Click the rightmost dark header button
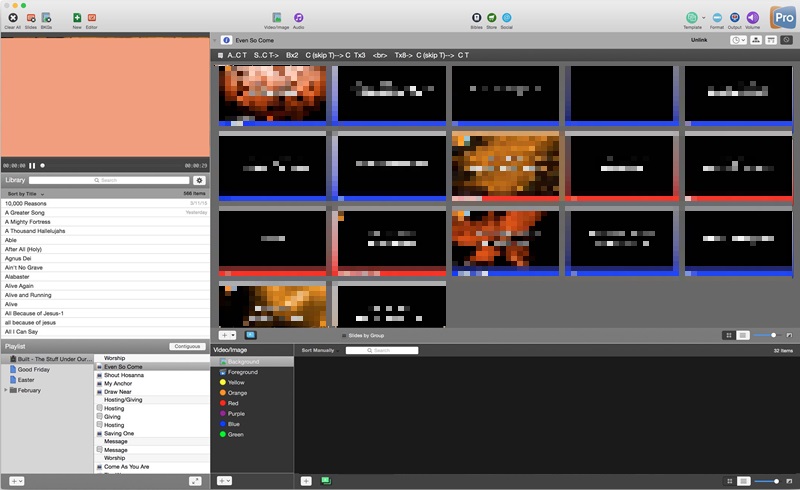 786,40
